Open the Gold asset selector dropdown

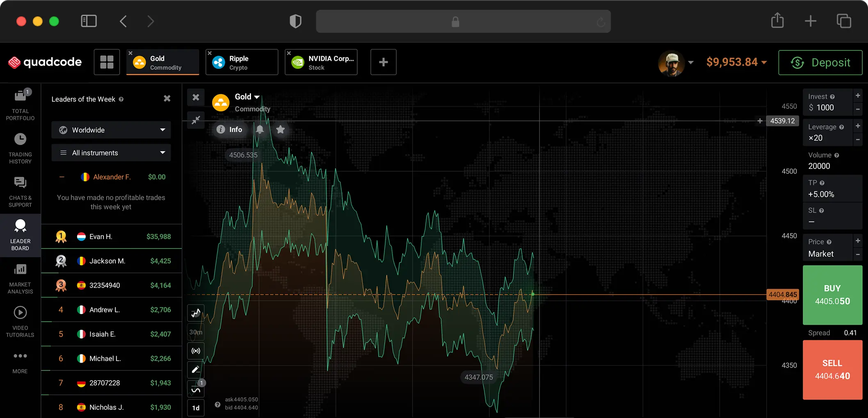click(247, 97)
